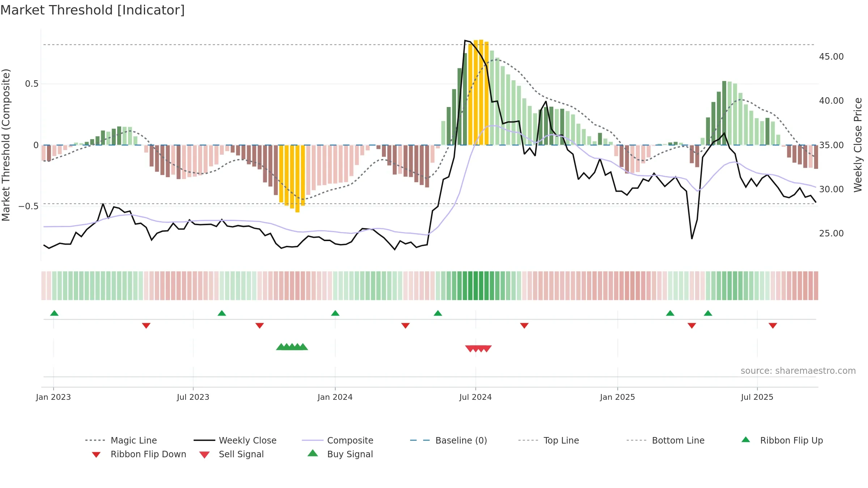Toggle Weekly Close legend entry
The height and width of the screenshot is (488, 868).
pos(235,440)
